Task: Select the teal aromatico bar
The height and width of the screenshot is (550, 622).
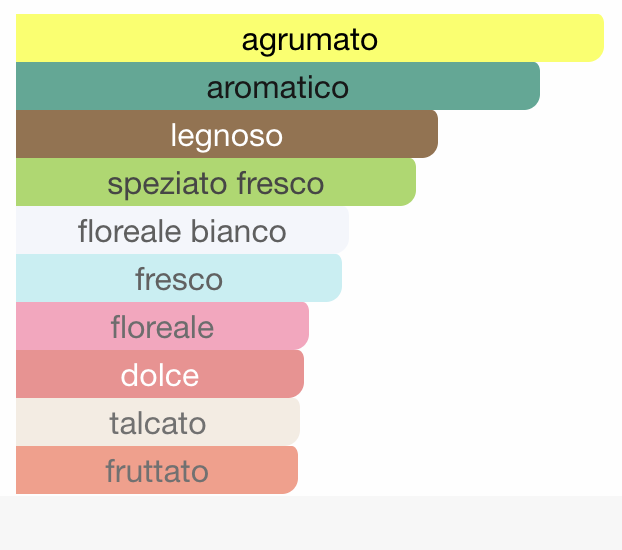Action: click(x=278, y=86)
